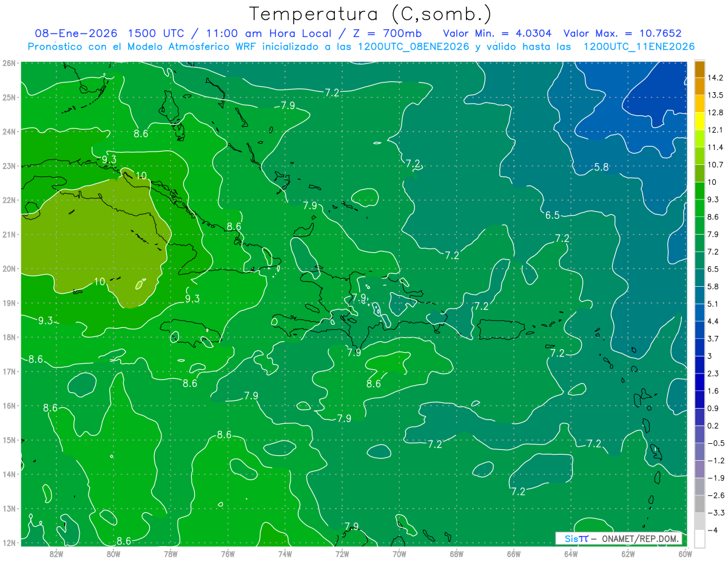Click the colorbar value '12.8'
This screenshot has width=728, height=562.
(x=715, y=112)
